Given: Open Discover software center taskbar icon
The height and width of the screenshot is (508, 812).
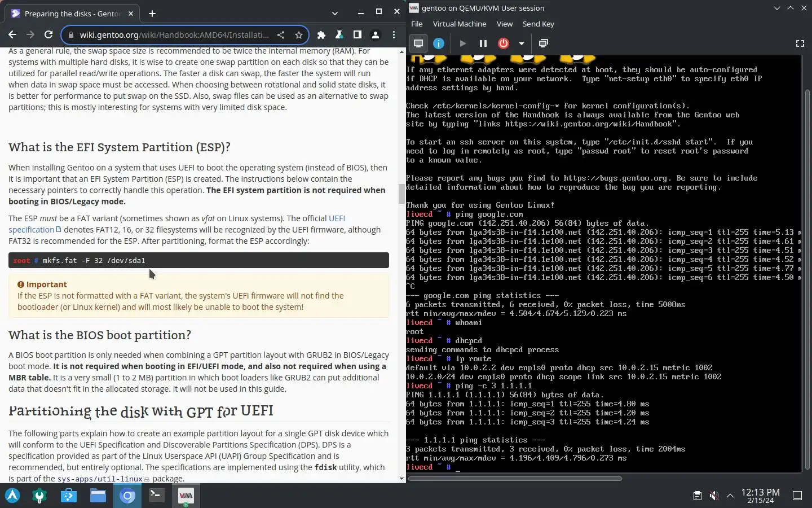Looking at the screenshot, I should pos(69,496).
